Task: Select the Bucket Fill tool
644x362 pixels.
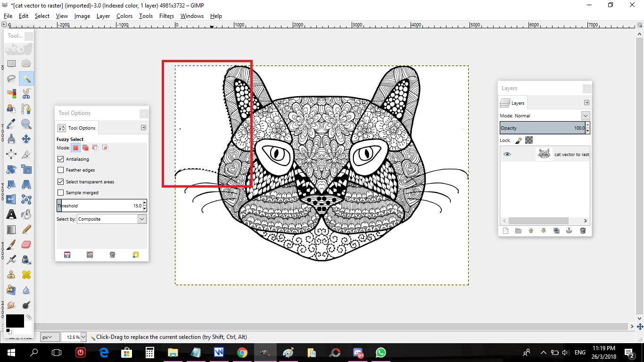Action: click(x=26, y=214)
